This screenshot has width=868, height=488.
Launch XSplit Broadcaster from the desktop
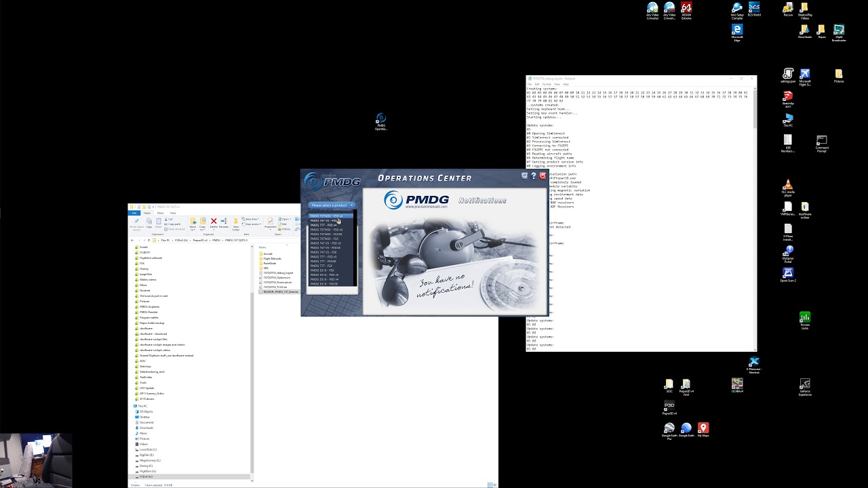pyautogui.click(x=839, y=33)
